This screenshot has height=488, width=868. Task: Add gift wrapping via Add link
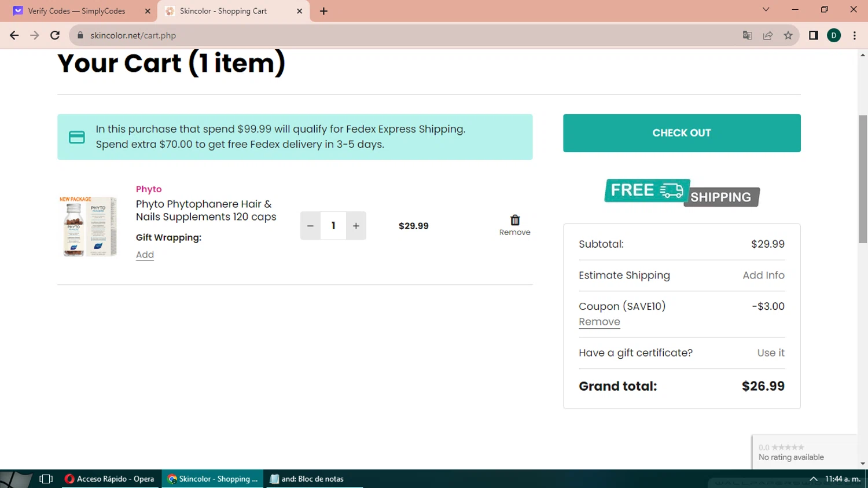pyautogui.click(x=145, y=255)
